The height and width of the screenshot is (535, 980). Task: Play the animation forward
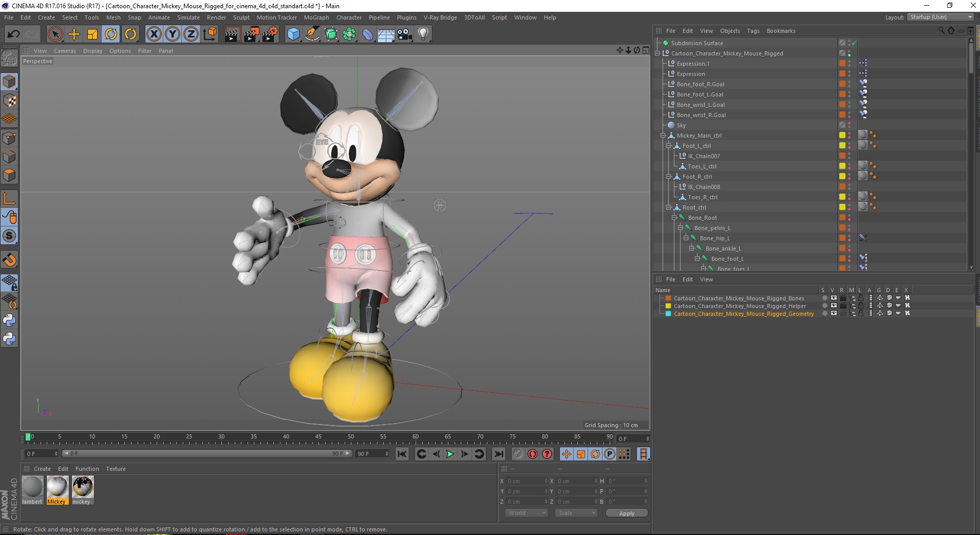(x=450, y=454)
